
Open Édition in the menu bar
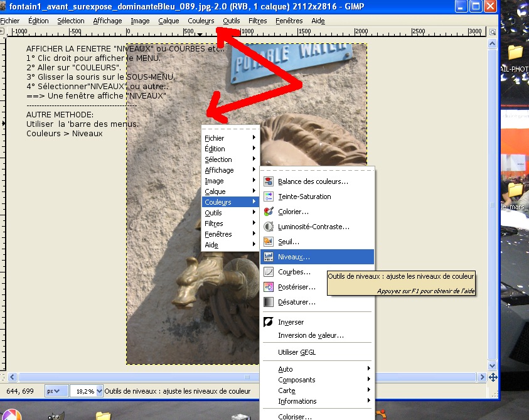pyautogui.click(x=38, y=21)
